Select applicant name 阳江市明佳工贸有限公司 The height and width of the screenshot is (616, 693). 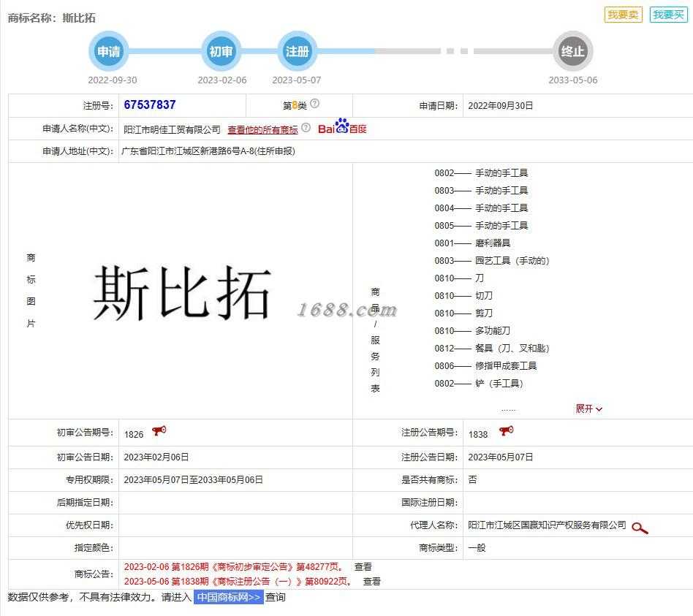click(172, 129)
